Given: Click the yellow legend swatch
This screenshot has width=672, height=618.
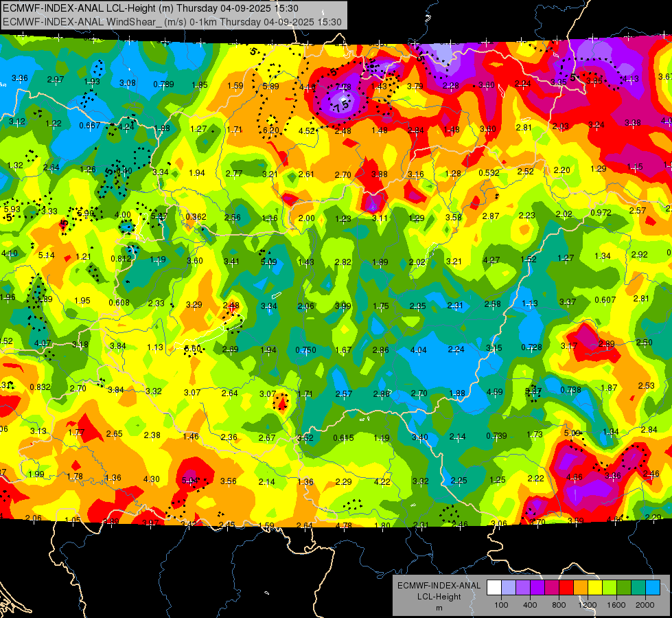Looking at the screenshot, I should point(595,588).
